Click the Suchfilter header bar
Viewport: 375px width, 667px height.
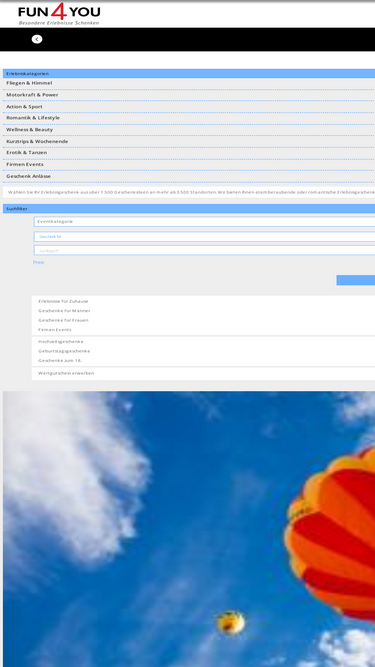tap(189, 209)
